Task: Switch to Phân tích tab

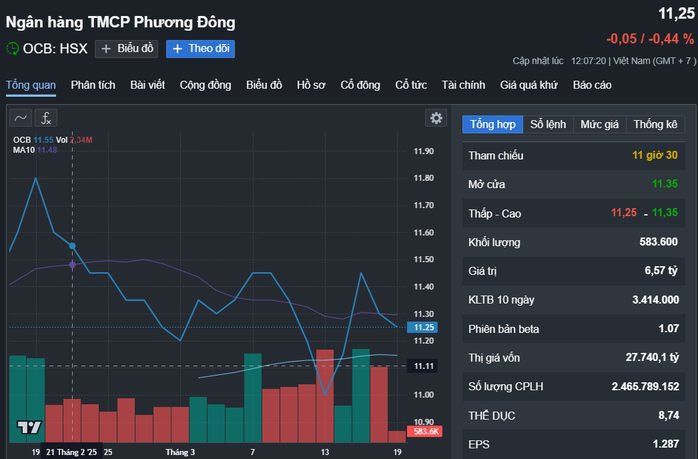Action: [x=93, y=85]
